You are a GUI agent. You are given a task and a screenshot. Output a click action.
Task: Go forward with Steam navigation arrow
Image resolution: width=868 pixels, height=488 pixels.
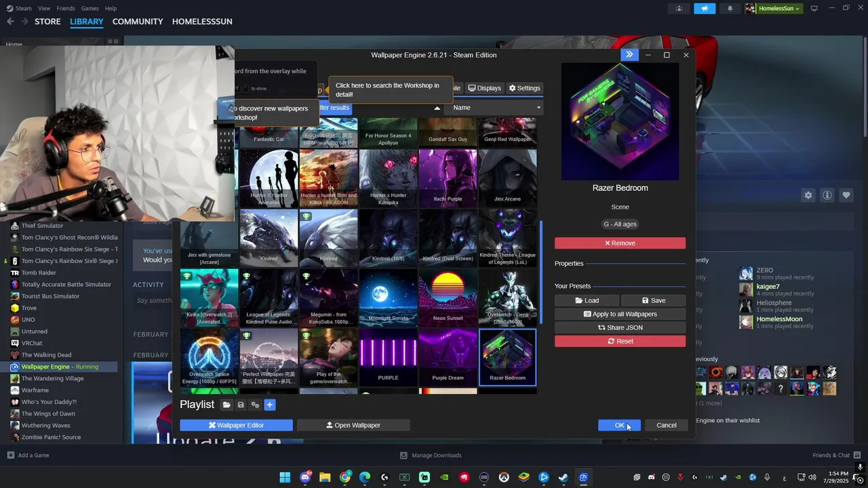click(x=24, y=22)
